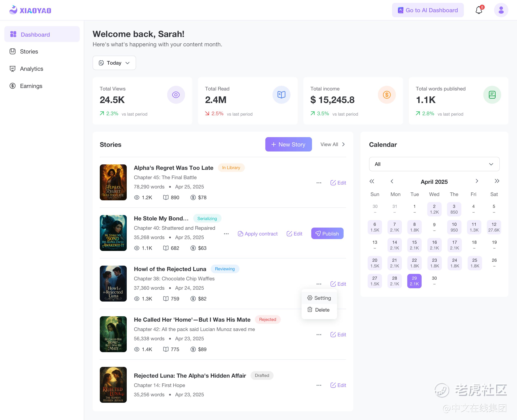Expand the calendar All filter dropdown
Viewport: 517px width, 420px height.
434,164
